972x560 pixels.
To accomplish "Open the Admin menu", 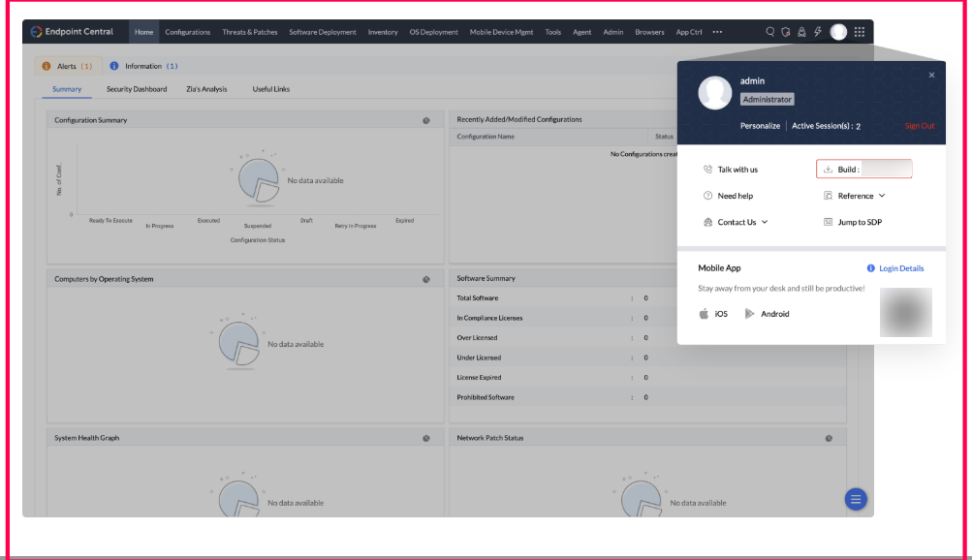I will coord(613,32).
